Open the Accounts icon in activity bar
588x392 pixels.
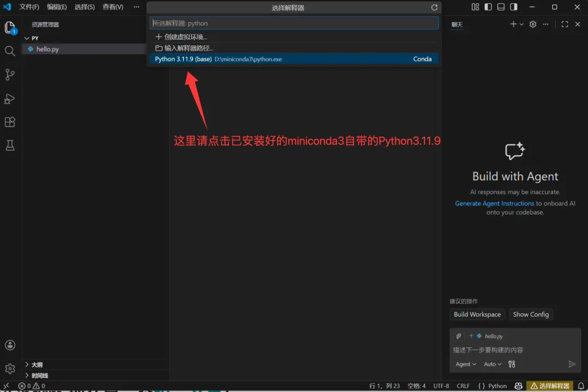tap(10, 345)
